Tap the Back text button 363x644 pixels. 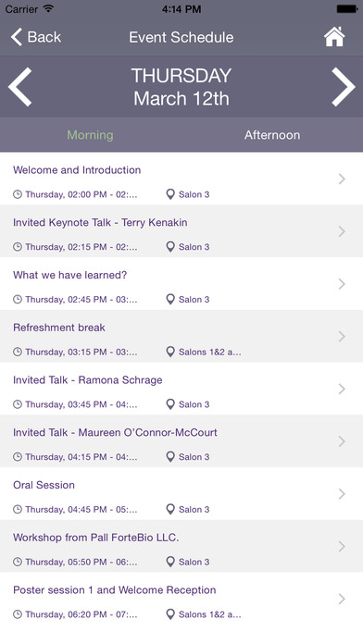click(44, 37)
